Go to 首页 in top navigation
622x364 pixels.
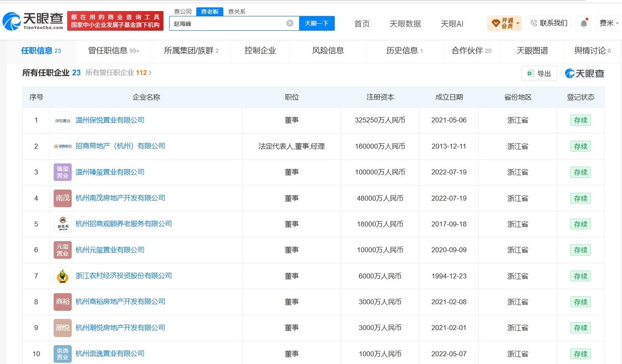362,23
